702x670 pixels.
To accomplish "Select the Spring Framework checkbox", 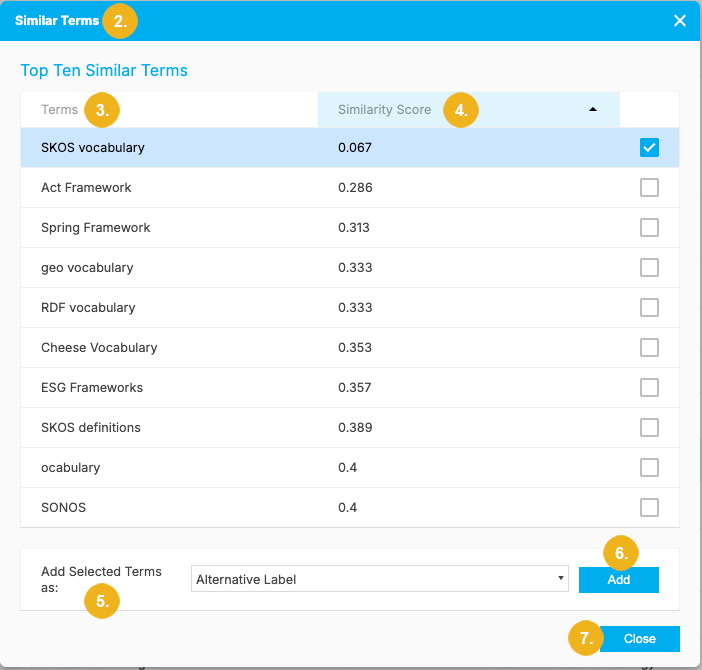I will point(649,228).
